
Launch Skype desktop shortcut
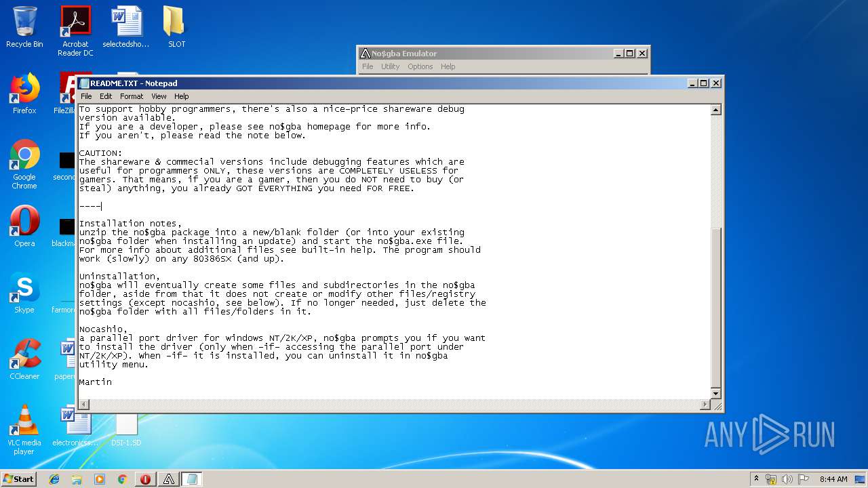click(x=24, y=293)
